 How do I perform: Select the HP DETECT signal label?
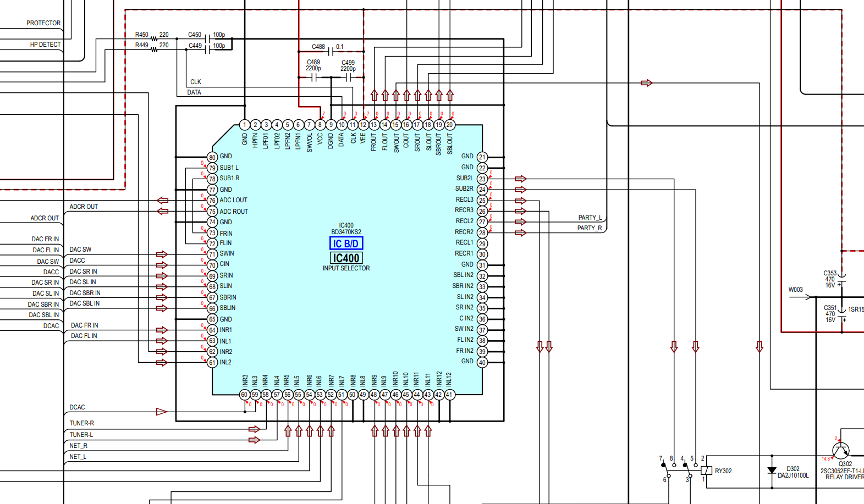[x=46, y=45]
